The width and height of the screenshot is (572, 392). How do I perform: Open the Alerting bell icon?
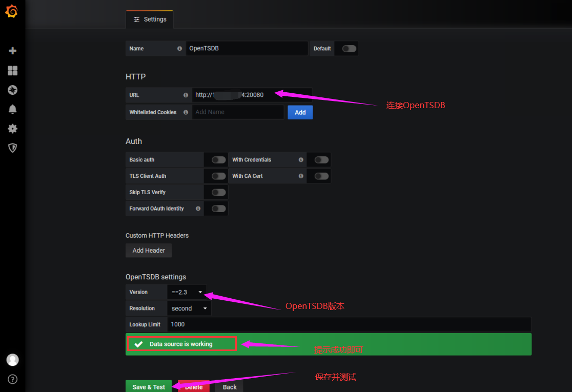click(12, 109)
